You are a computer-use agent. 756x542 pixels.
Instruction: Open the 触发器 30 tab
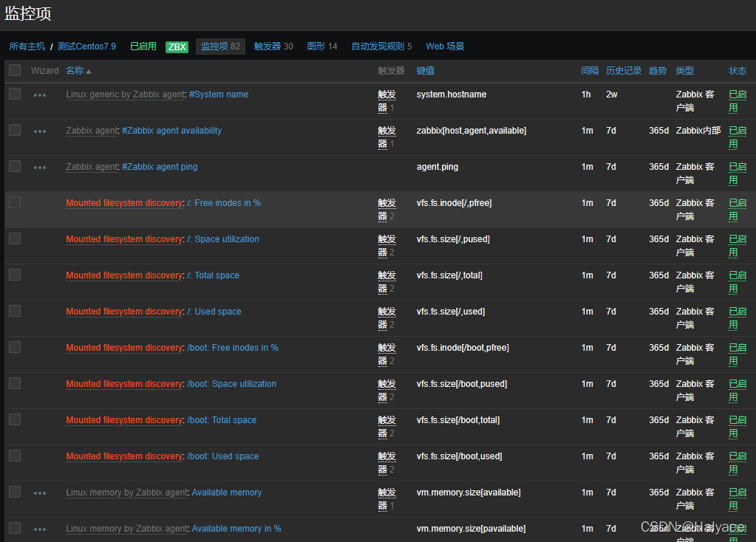(273, 47)
